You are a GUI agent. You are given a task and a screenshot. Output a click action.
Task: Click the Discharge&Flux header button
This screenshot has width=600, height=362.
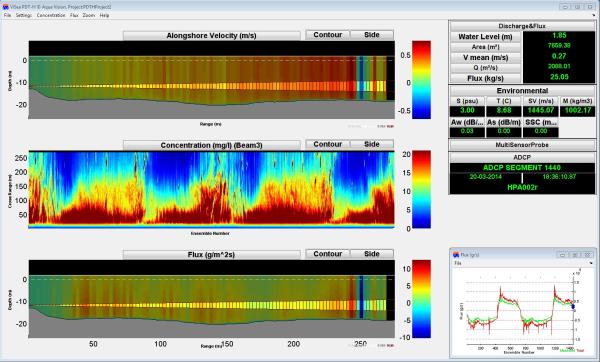(522, 26)
